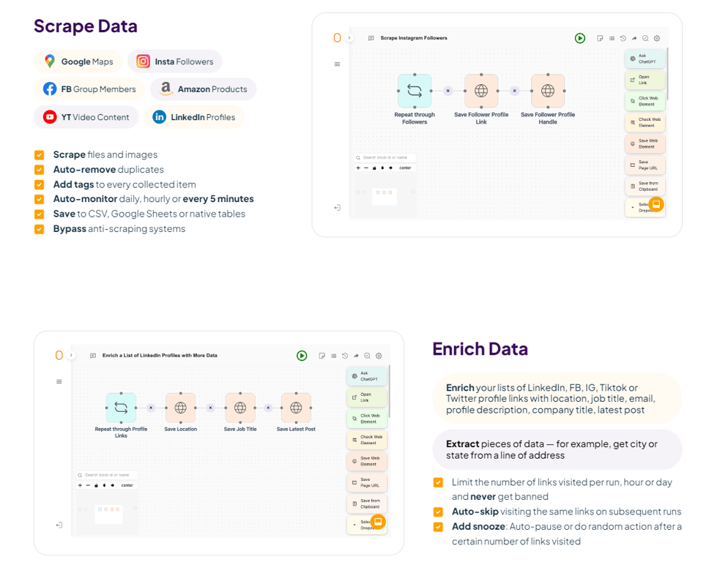Run the Scrape Instagram Followers workflow
Image resolution: width=728 pixels, height=562 pixels.
[x=579, y=38]
